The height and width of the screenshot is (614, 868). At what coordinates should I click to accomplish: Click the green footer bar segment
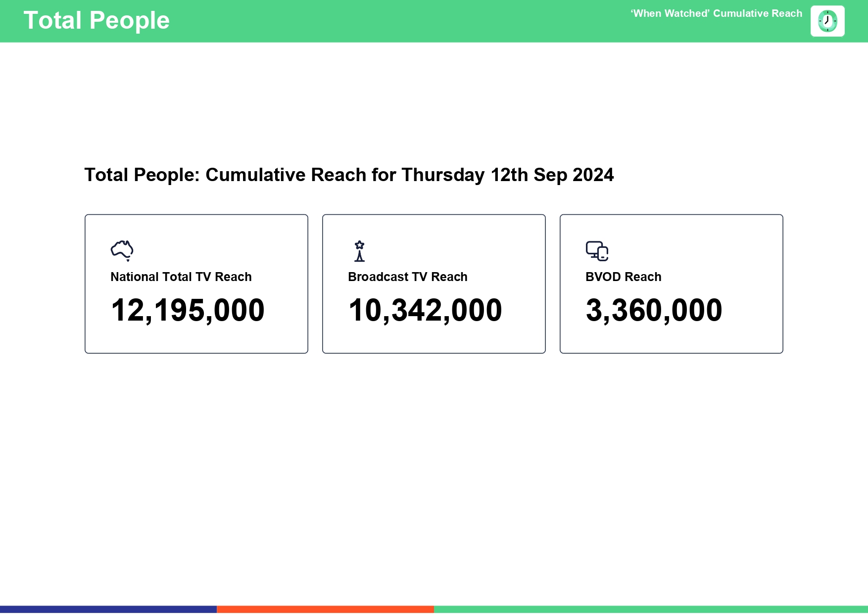(x=651, y=610)
